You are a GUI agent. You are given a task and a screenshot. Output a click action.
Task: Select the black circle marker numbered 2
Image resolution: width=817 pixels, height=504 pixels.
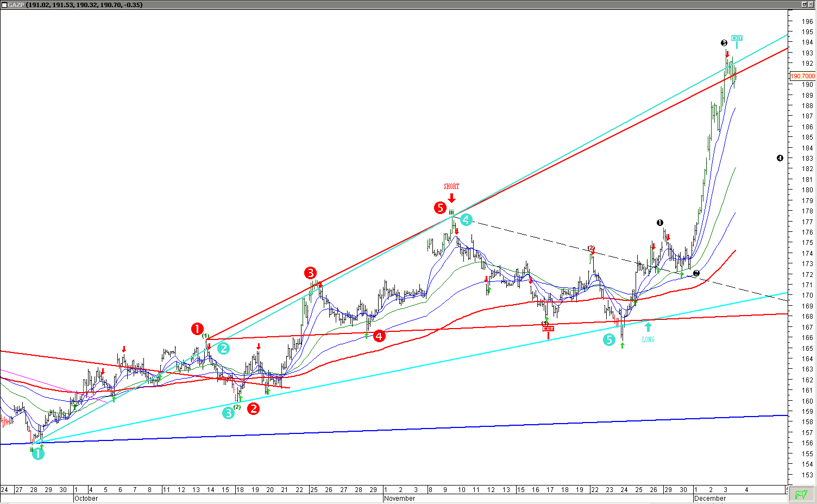pyautogui.click(x=696, y=273)
